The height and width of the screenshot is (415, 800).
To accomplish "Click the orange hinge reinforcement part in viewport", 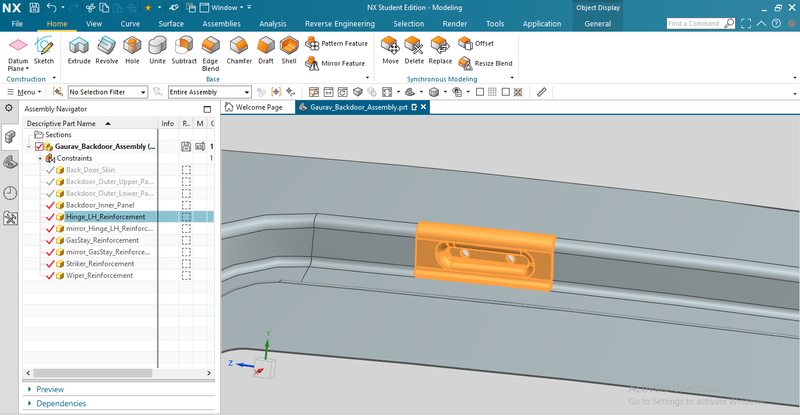I will 483,257.
